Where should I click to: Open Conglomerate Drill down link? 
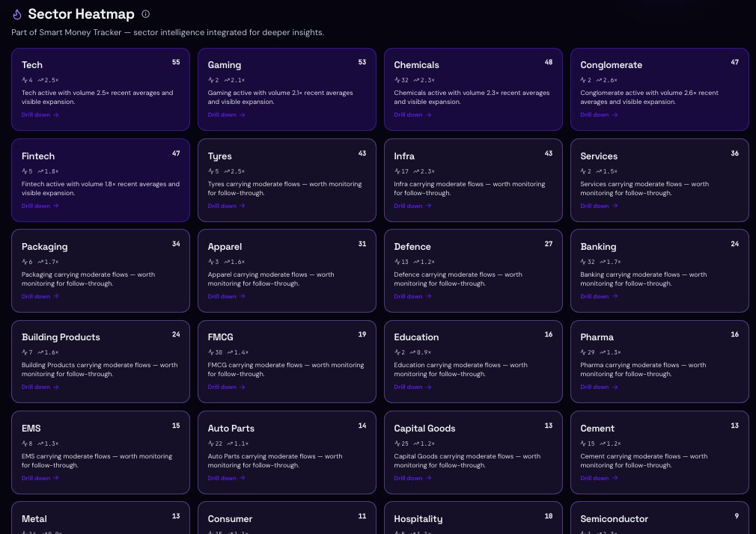pyautogui.click(x=599, y=114)
